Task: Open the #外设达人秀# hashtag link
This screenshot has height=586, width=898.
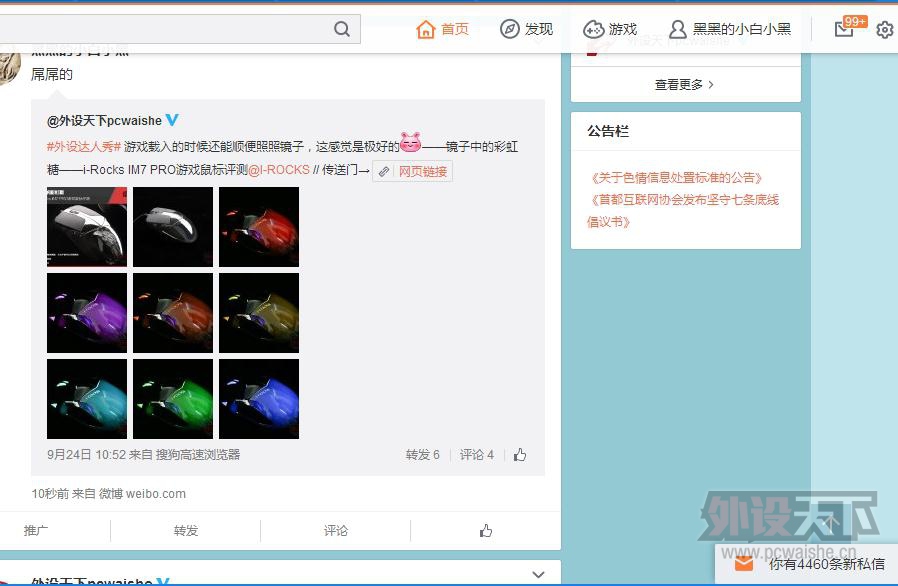Action: tap(84, 147)
